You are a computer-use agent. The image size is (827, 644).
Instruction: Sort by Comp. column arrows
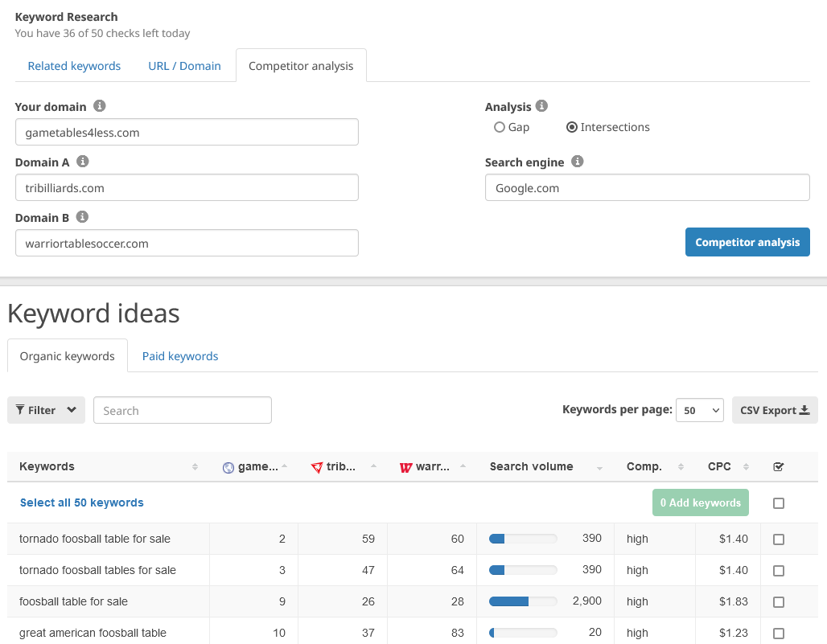pyautogui.click(x=681, y=467)
